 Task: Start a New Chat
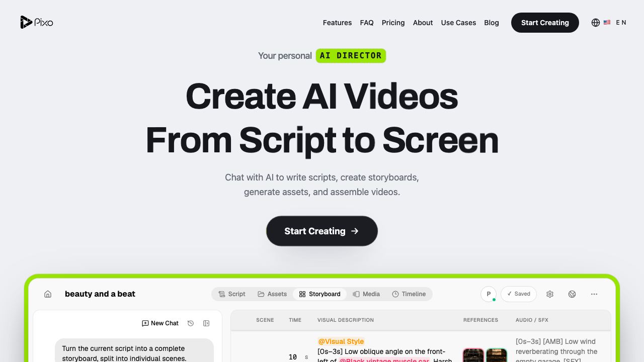[160, 323]
